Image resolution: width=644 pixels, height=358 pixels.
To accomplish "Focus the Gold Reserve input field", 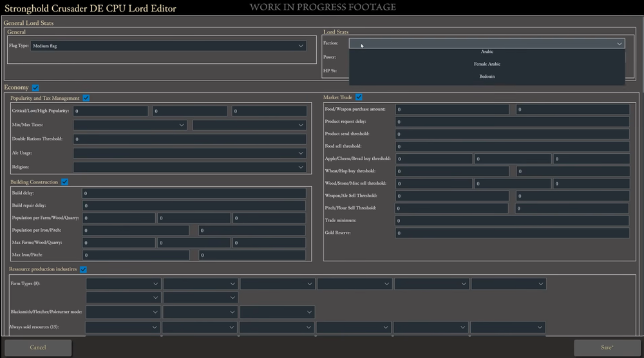I will tap(512, 233).
